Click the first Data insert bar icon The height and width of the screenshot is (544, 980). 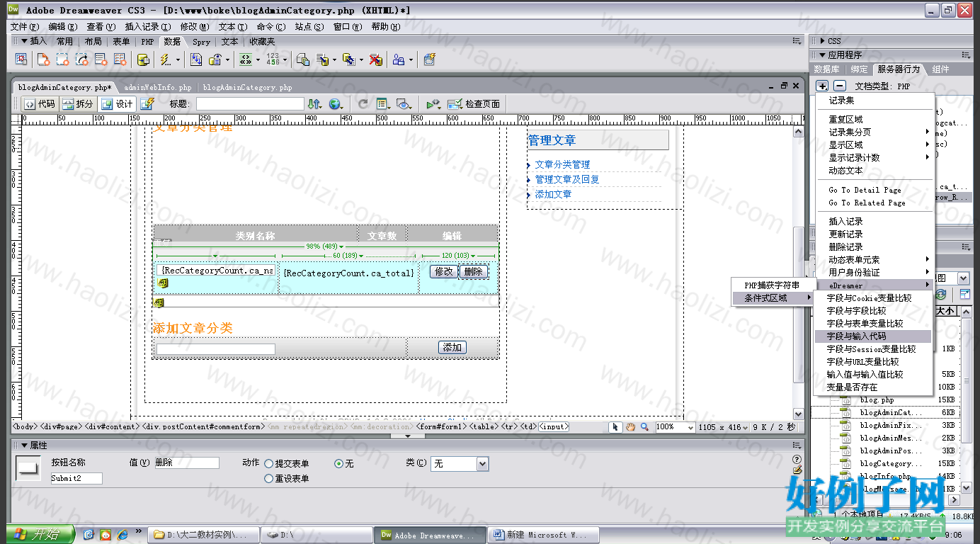click(x=21, y=59)
